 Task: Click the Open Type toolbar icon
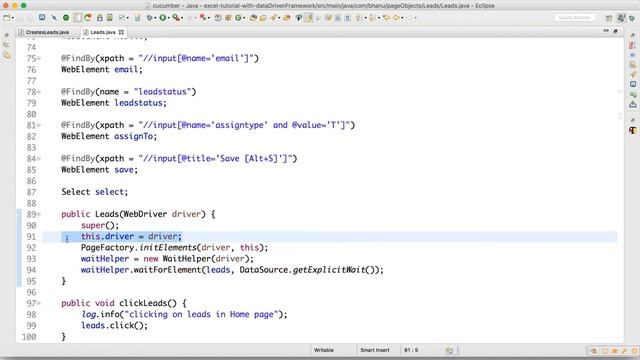click(253, 18)
